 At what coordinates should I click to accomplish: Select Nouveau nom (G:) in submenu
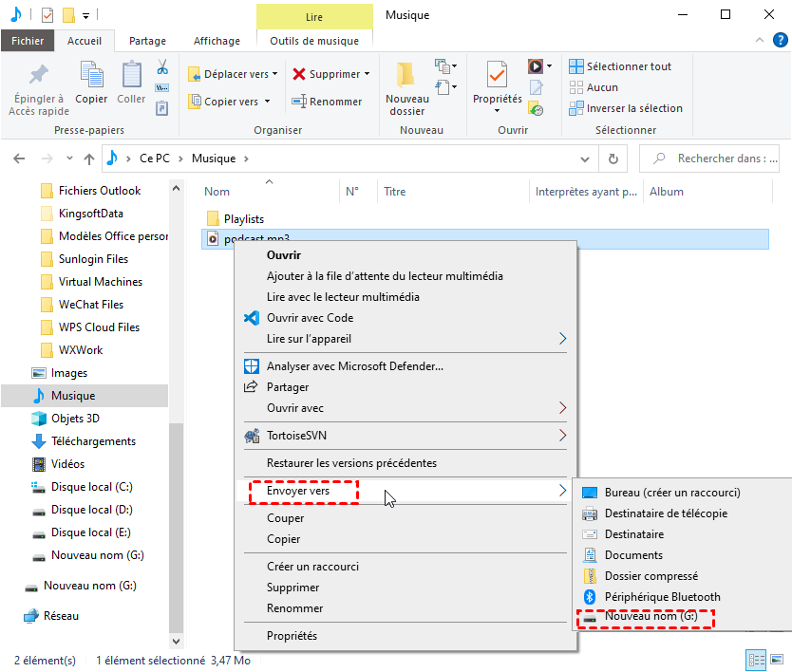[651, 618]
